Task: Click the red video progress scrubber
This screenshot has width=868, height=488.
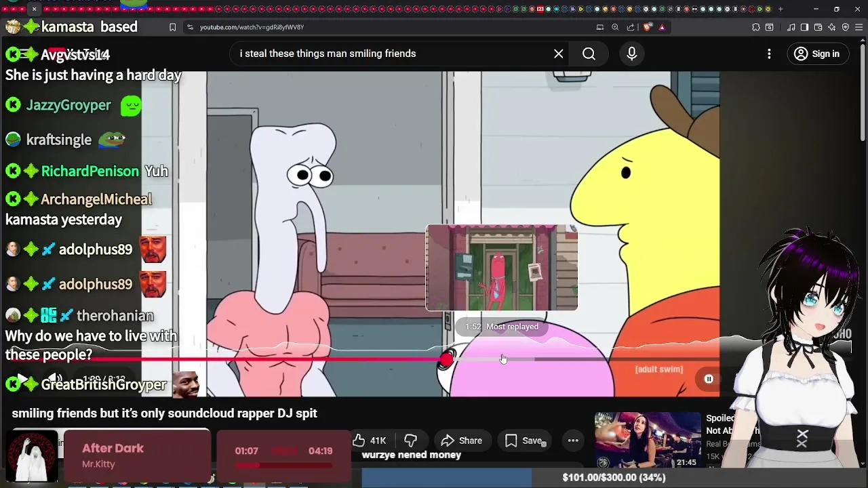Action: pos(446,360)
